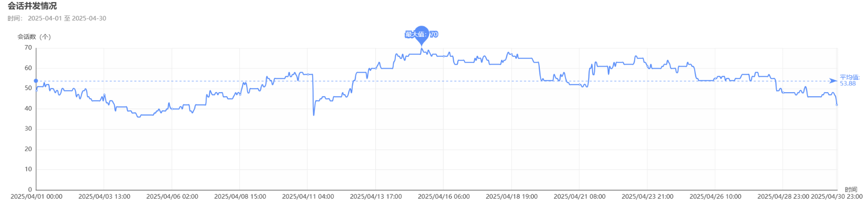Click x-axis label 2025/04/08 15:00
The width and height of the screenshot is (868, 213).
pos(240,197)
